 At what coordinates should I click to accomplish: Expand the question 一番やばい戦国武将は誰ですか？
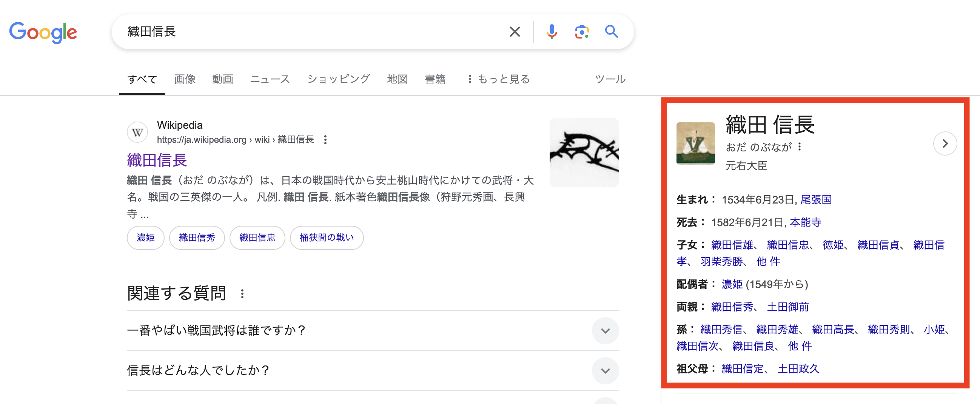pos(373,331)
